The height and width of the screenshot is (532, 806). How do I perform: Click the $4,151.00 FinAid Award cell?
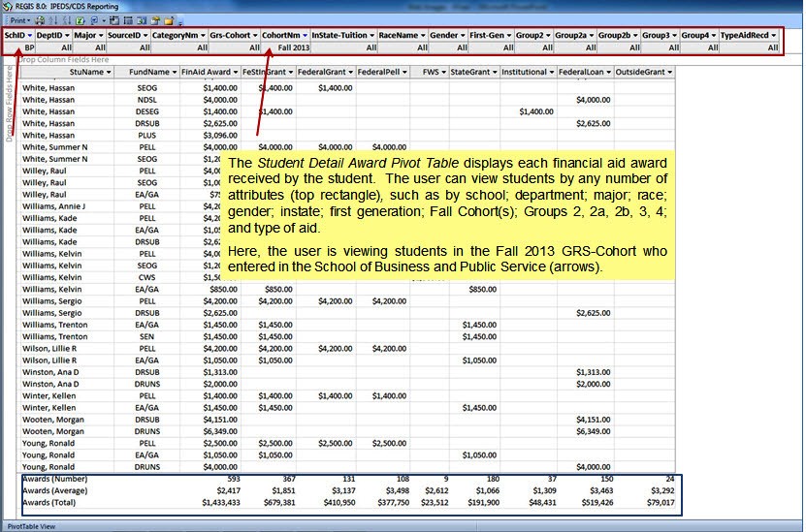point(220,420)
